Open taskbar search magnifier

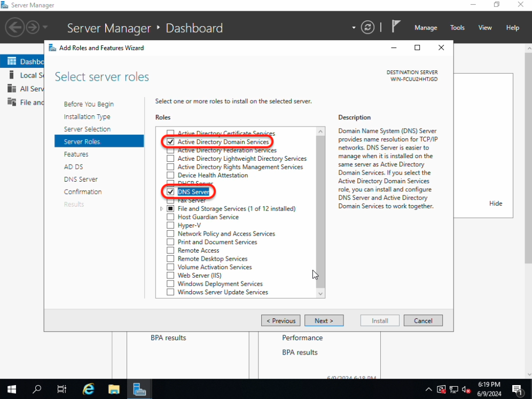(x=37, y=389)
